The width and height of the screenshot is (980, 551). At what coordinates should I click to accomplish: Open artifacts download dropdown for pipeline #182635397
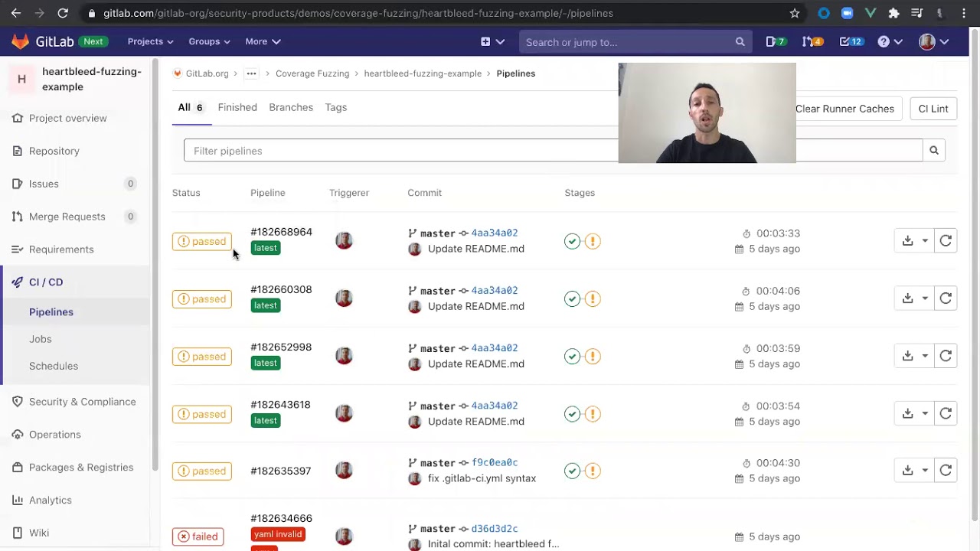point(914,471)
